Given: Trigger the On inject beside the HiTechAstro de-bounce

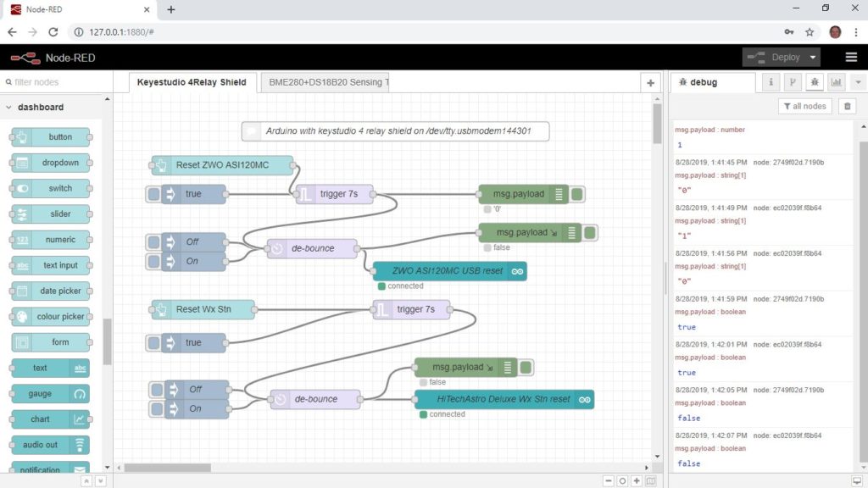Looking at the screenshot, I should (157, 409).
